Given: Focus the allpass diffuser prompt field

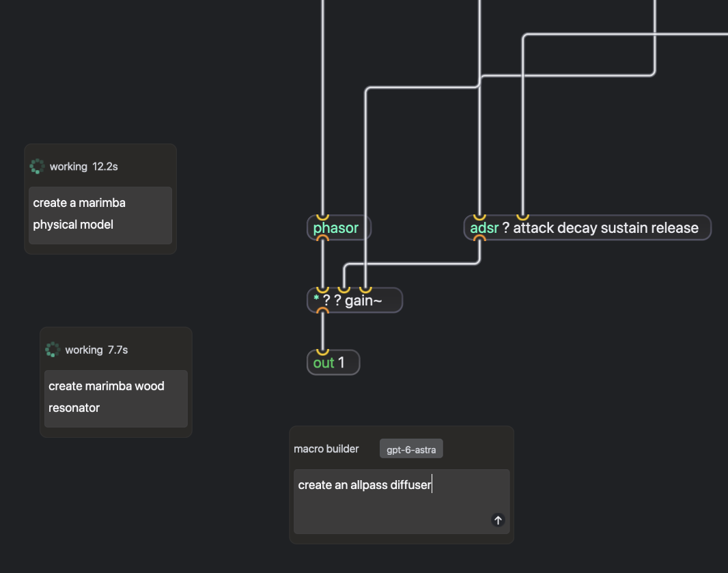Looking at the screenshot, I should (x=402, y=501).
